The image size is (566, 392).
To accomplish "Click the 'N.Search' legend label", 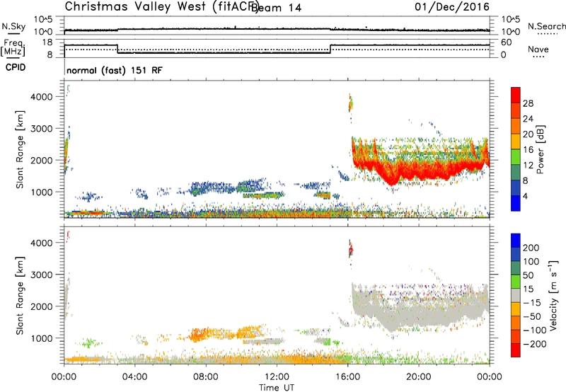I will [x=546, y=26].
